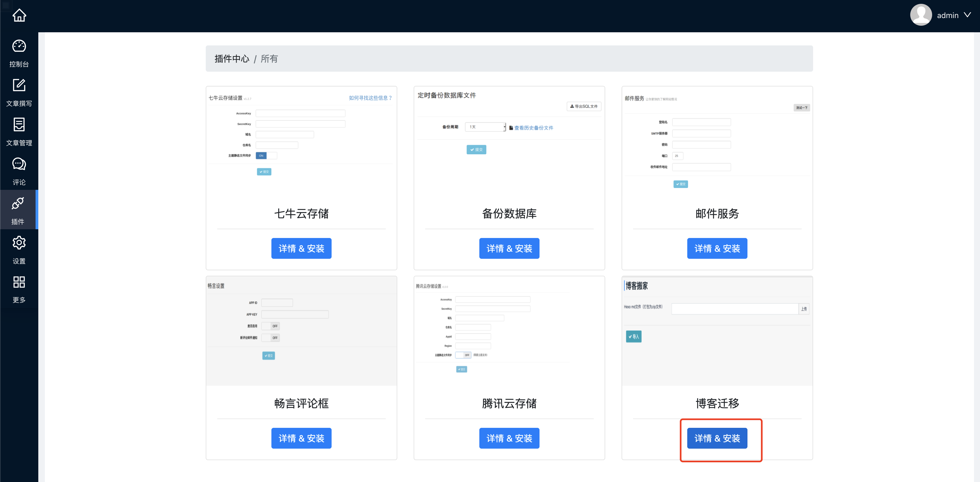Click the AccessKey input in 七牛云存储设置
This screenshot has width=980, height=482.
[300, 113]
